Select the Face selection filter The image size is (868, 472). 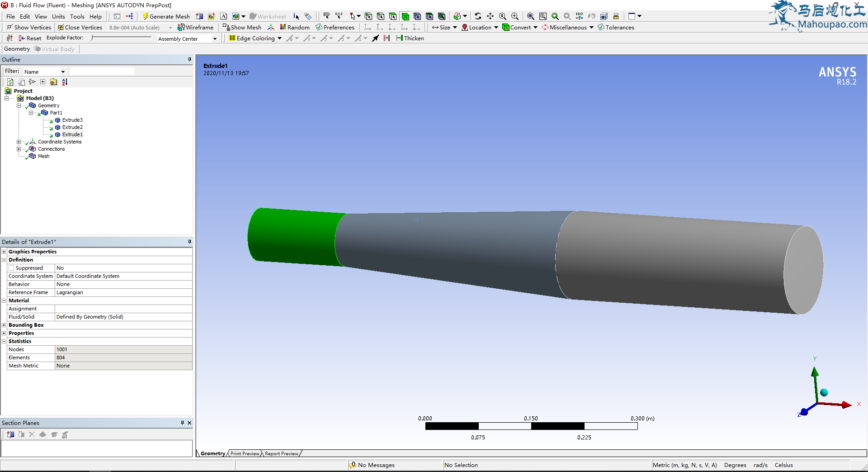(x=393, y=16)
